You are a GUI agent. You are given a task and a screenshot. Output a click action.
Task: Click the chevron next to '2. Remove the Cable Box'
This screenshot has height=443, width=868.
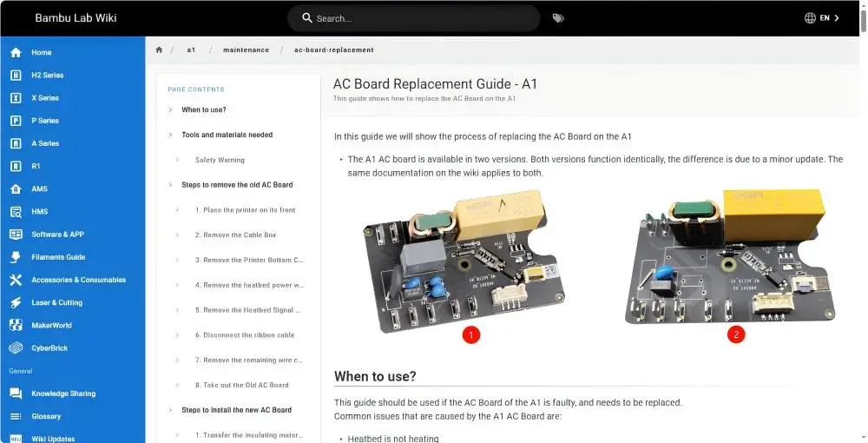[177, 235]
